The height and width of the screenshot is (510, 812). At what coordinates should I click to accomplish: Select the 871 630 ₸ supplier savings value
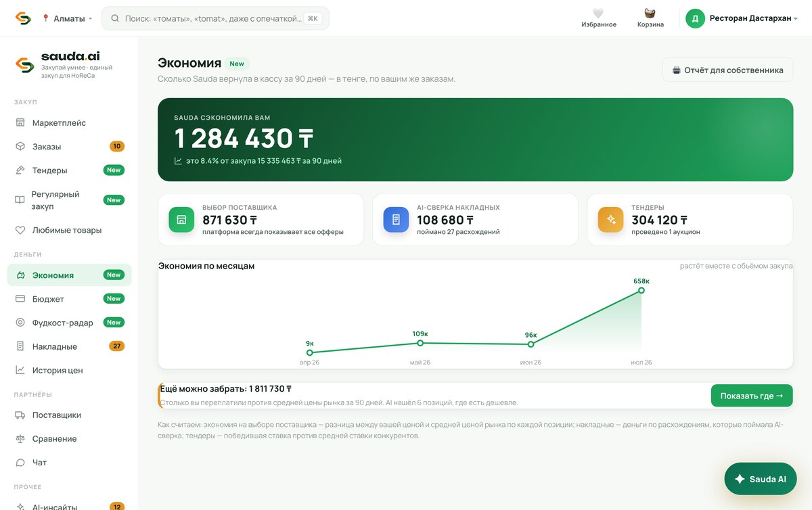(230, 221)
